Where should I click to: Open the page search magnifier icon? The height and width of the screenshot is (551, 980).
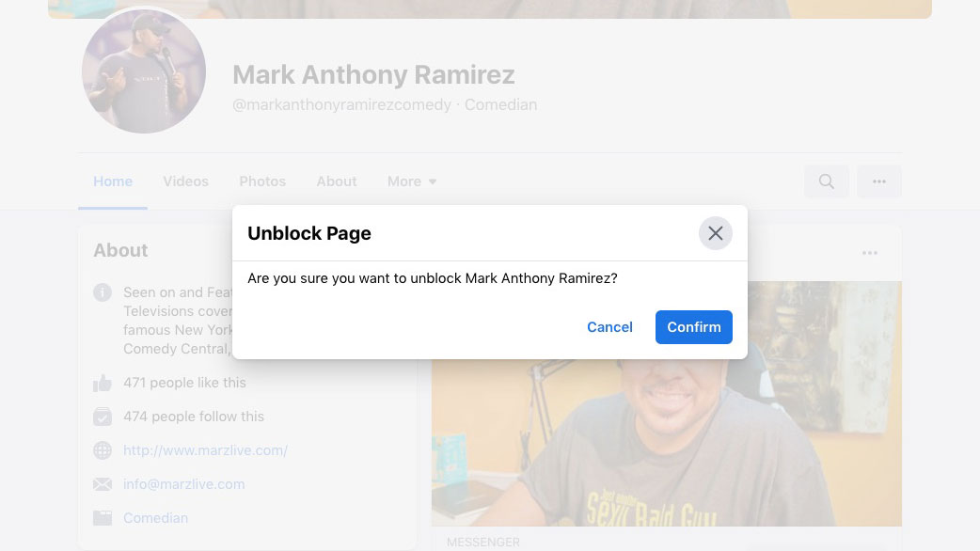pyautogui.click(x=827, y=181)
